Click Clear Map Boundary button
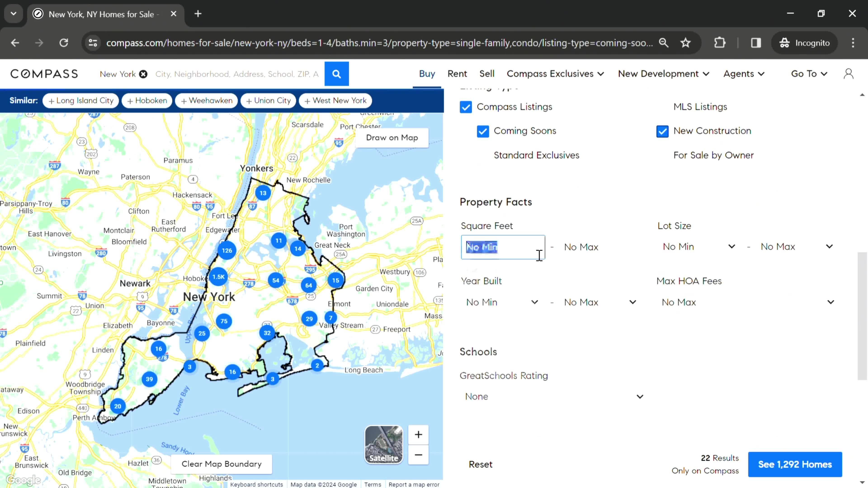This screenshot has height=488, width=868. coord(221,464)
